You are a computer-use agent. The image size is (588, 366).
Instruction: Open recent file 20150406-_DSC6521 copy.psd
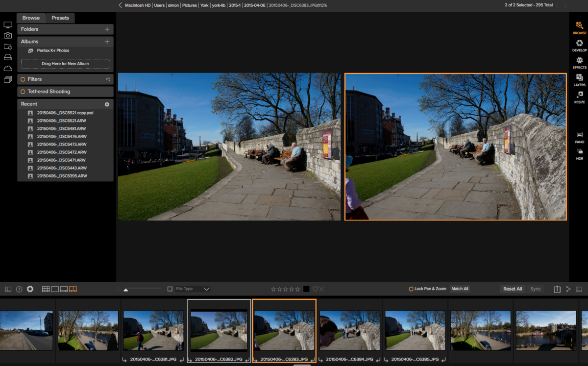click(x=65, y=113)
